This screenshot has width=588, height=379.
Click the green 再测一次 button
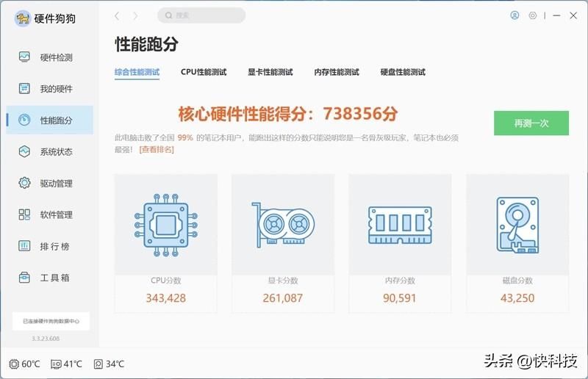point(531,123)
